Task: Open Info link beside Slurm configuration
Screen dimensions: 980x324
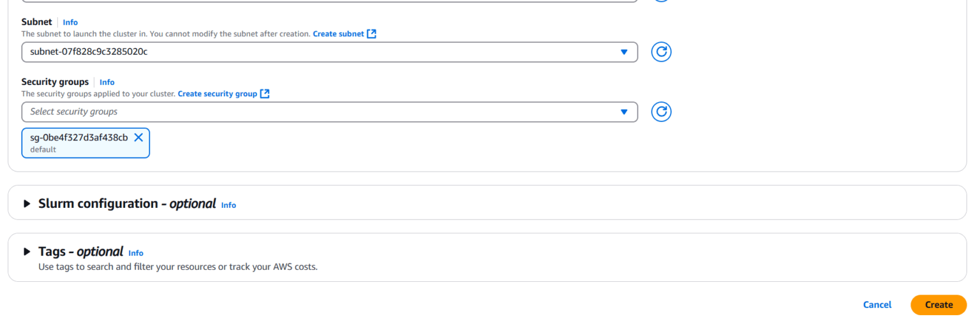Action: pos(228,205)
